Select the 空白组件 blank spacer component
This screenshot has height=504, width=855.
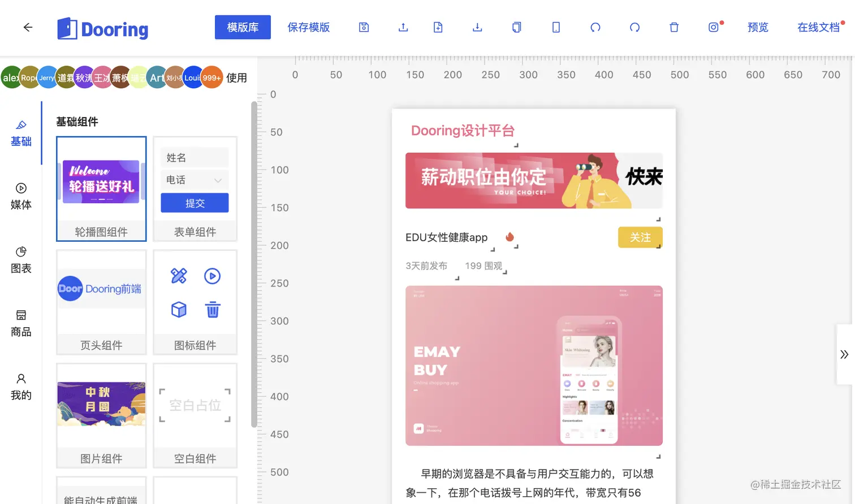point(195,415)
